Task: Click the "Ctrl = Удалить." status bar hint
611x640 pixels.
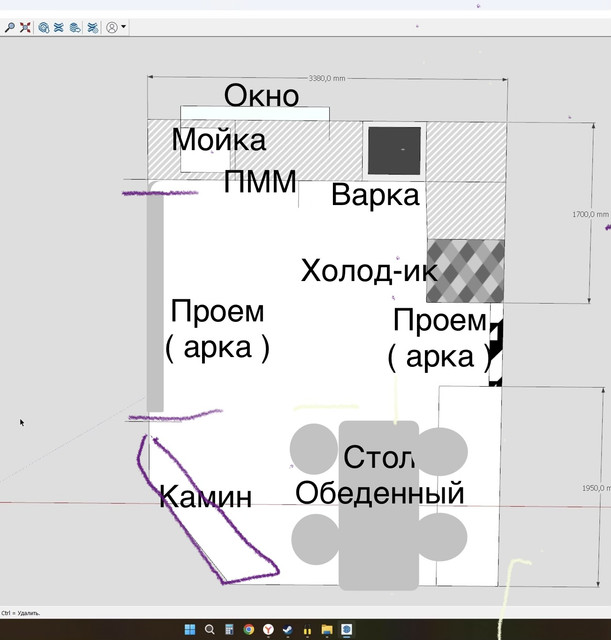Action: pyautogui.click(x=20, y=613)
